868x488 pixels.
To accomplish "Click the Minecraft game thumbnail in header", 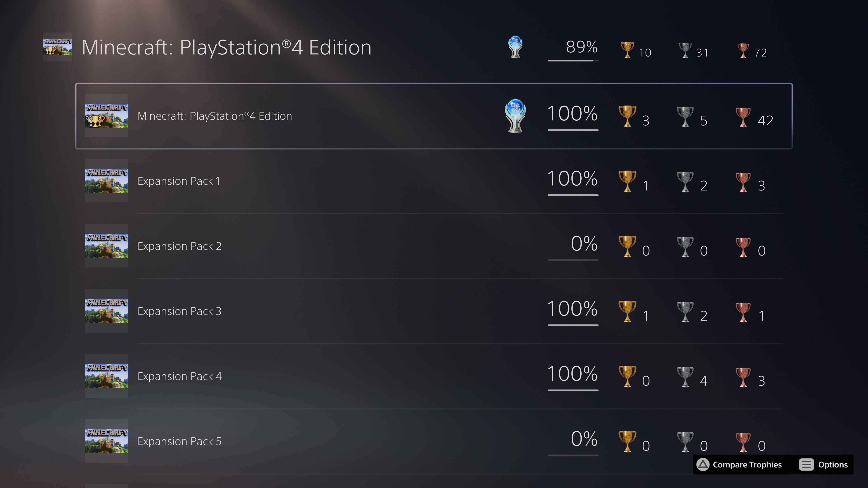I will coord(58,47).
